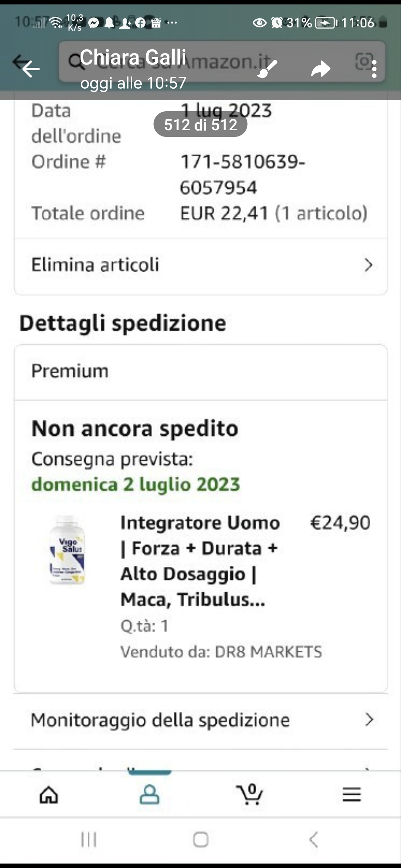Open the hamburger menu in the bottom bar
Image resolution: width=401 pixels, height=868 pixels.
(351, 795)
